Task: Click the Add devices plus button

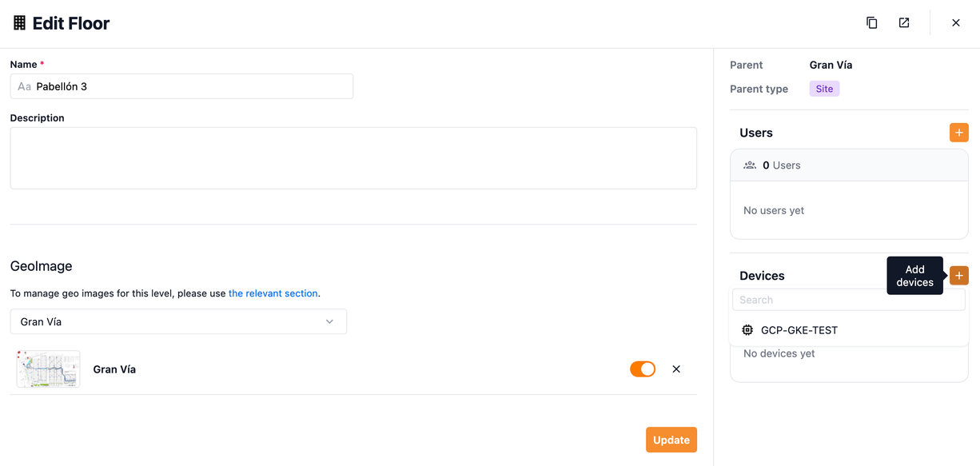Action: [959, 276]
